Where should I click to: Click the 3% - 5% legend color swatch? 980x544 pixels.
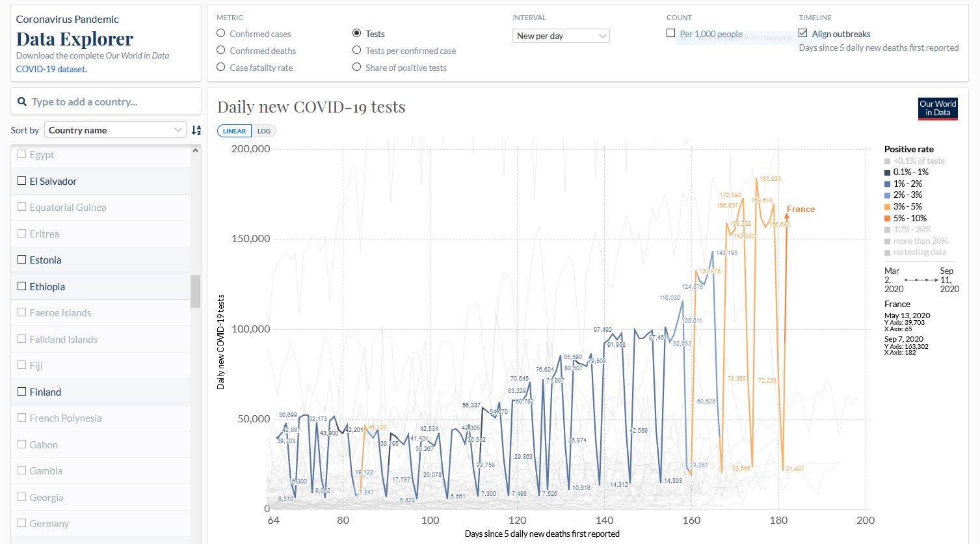pyautogui.click(x=888, y=207)
